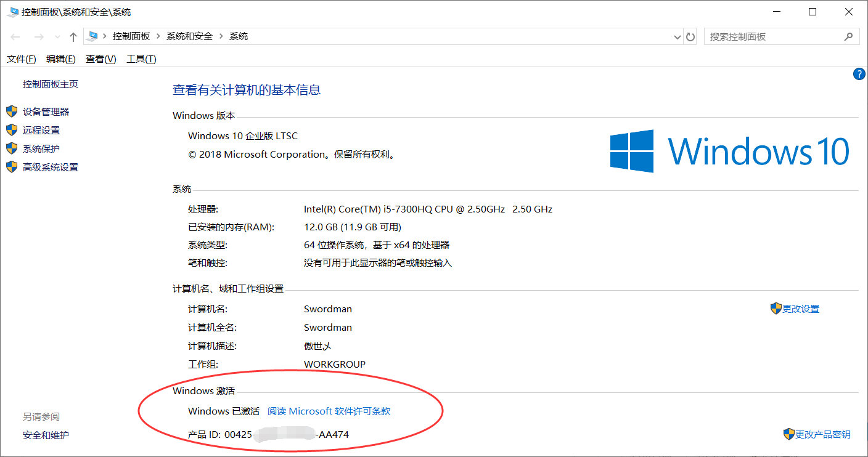This screenshot has width=868, height=457.
Task: Click the WORKGROUP value
Action: pyautogui.click(x=335, y=364)
